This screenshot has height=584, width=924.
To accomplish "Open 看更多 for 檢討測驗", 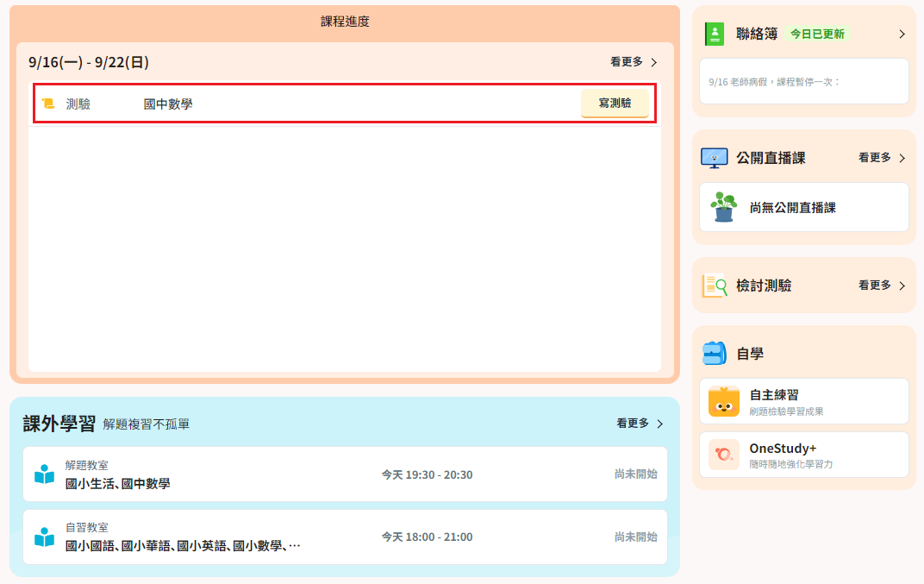I will tap(875, 285).
